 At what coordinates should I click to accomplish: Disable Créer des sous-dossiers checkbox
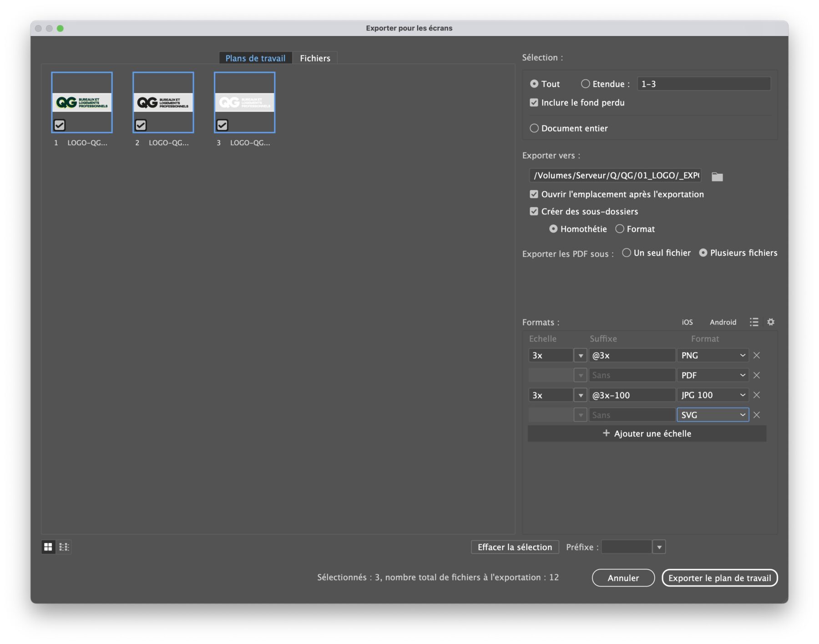pos(534,211)
